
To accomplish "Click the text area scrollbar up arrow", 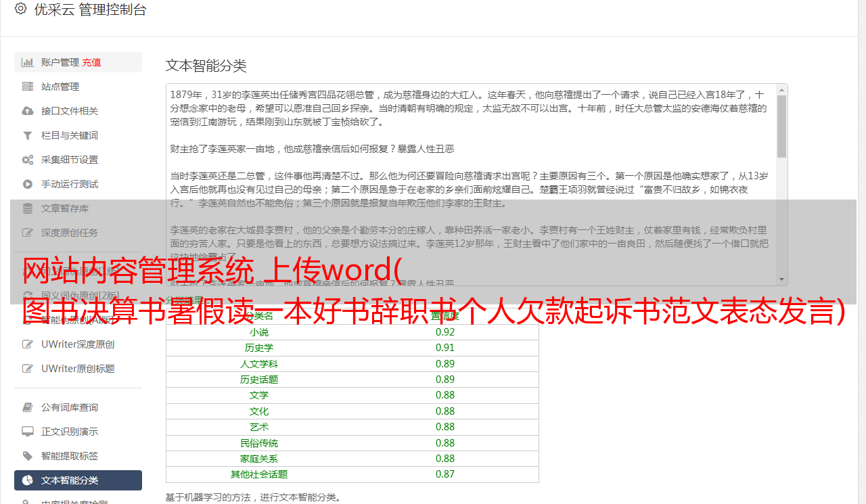I will point(782,89).
